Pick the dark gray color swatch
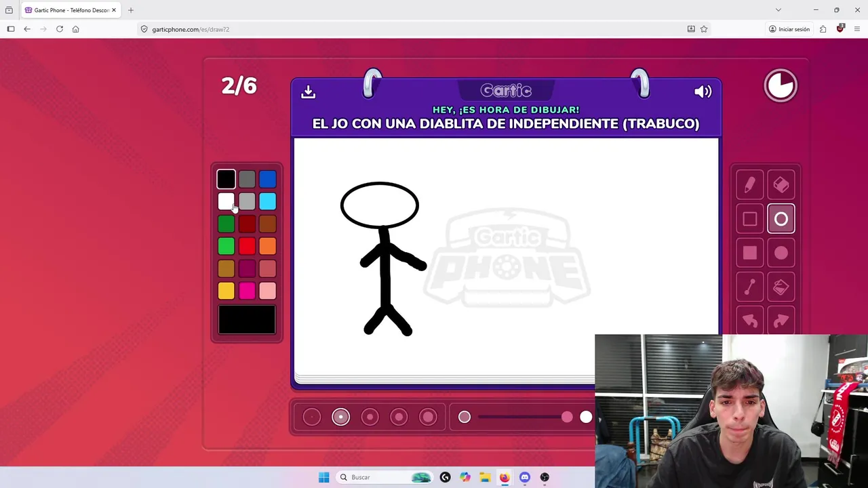The image size is (868, 488). point(247,179)
